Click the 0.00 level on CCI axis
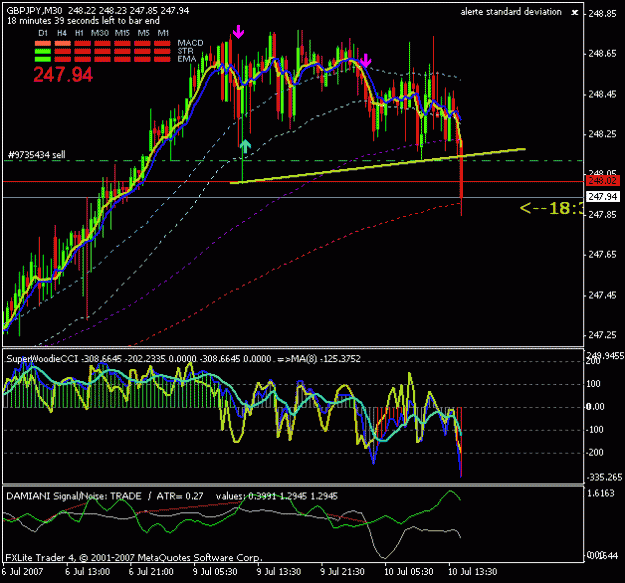This screenshot has width=625, height=583. 595,407
